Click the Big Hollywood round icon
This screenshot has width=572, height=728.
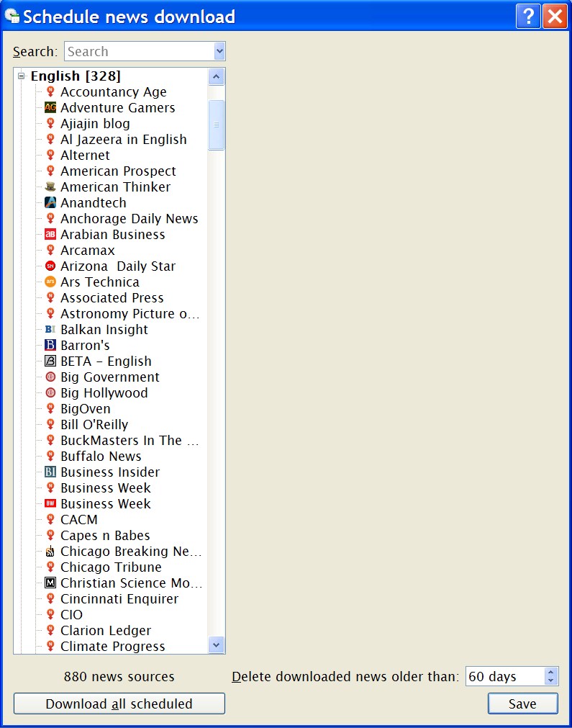click(x=50, y=392)
